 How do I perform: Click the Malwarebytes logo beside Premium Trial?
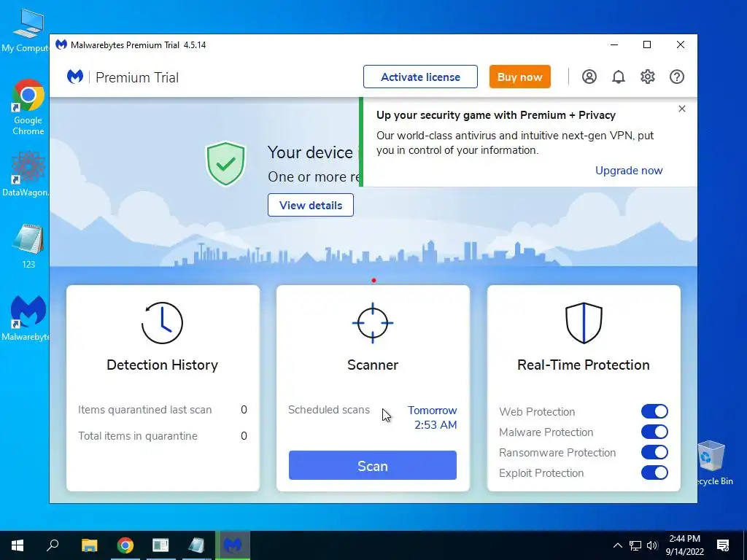coord(75,77)
